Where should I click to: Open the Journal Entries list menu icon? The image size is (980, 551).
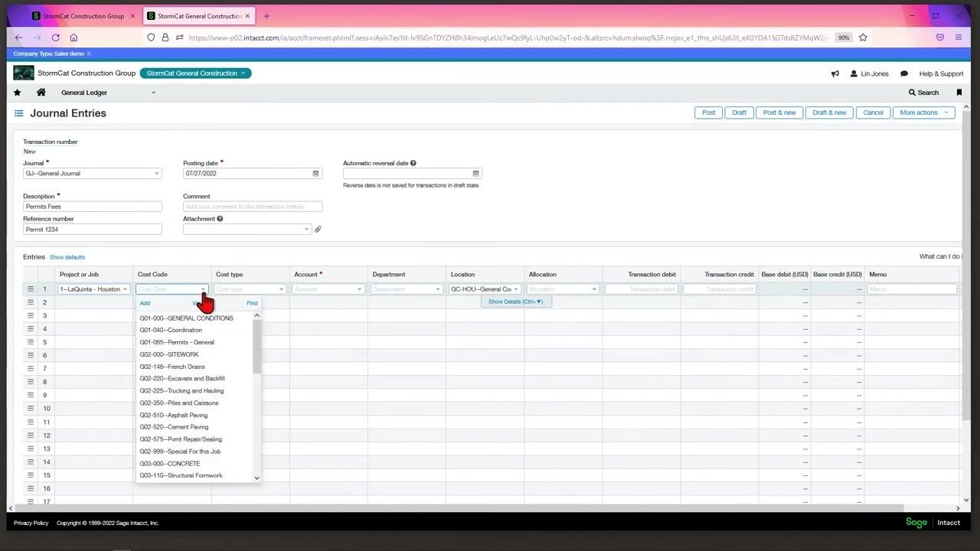pos(19,113)
